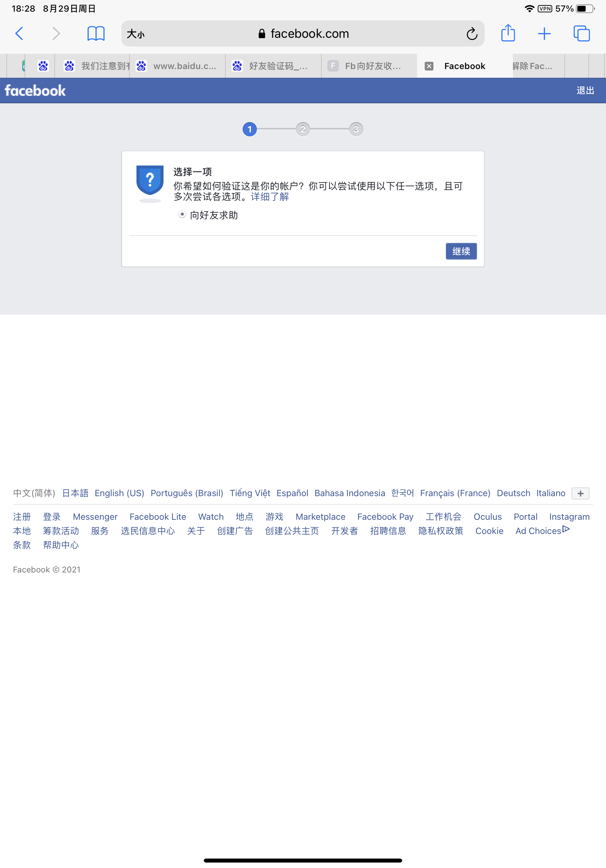
Task: Tap the Safari back arrow
Action: (19, 34)
